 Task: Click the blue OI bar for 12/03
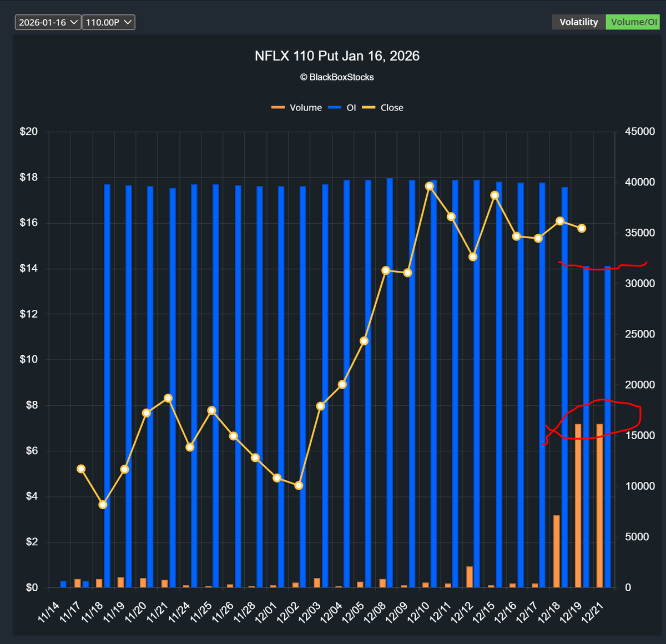coord(325,386)
